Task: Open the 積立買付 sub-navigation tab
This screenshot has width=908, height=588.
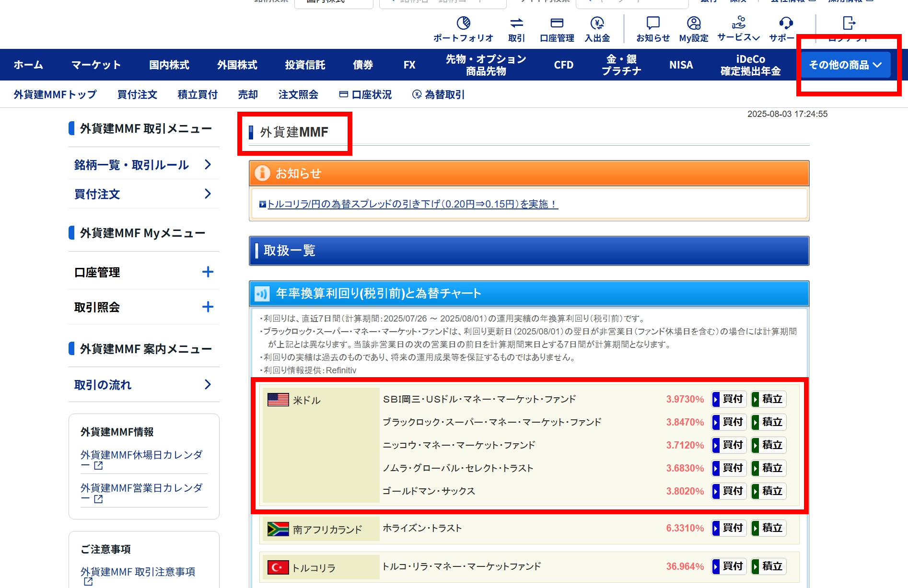Action: [x=198, y=94]
